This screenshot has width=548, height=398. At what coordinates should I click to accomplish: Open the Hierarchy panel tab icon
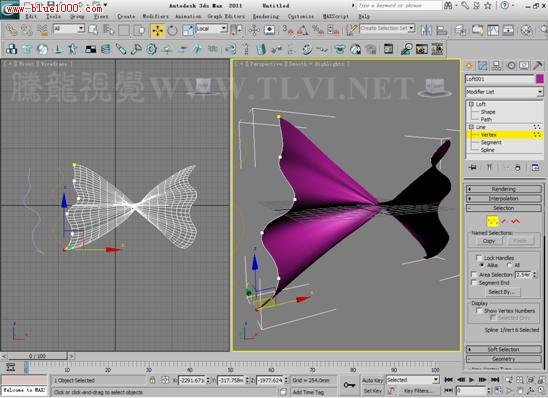[496, 65]
